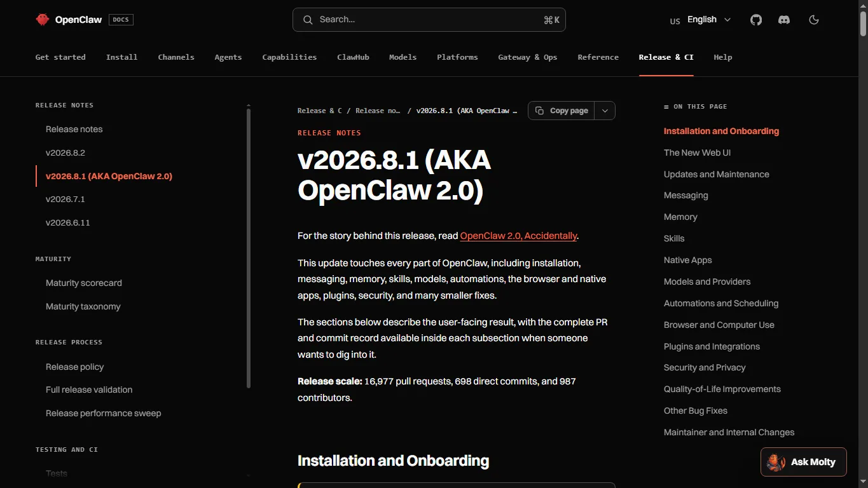The height and width of the screenshot is (488, 868).
Task: Open the Release policy page
Action: pos(75,367)
